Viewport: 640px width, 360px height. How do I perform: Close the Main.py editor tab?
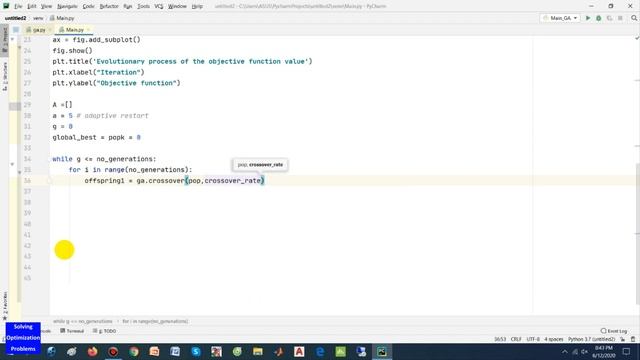[x=88, y=30]
